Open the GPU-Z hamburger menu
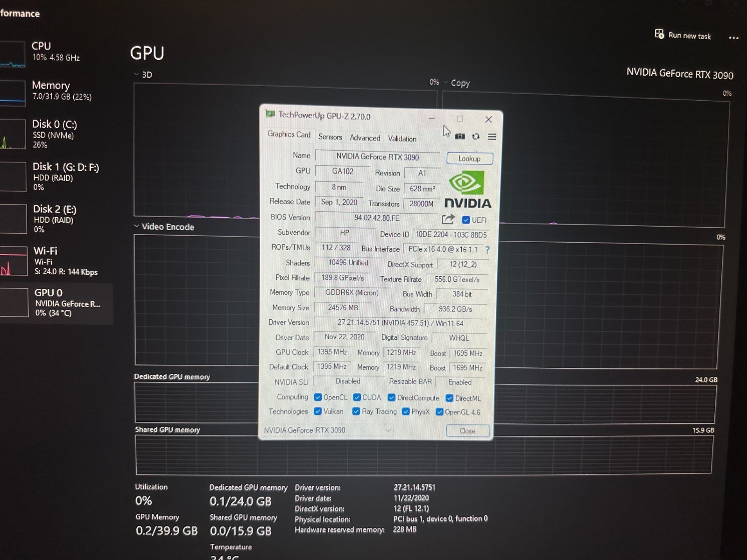Image resolution: width=747 pixels, height=560 pixels. 492,137
